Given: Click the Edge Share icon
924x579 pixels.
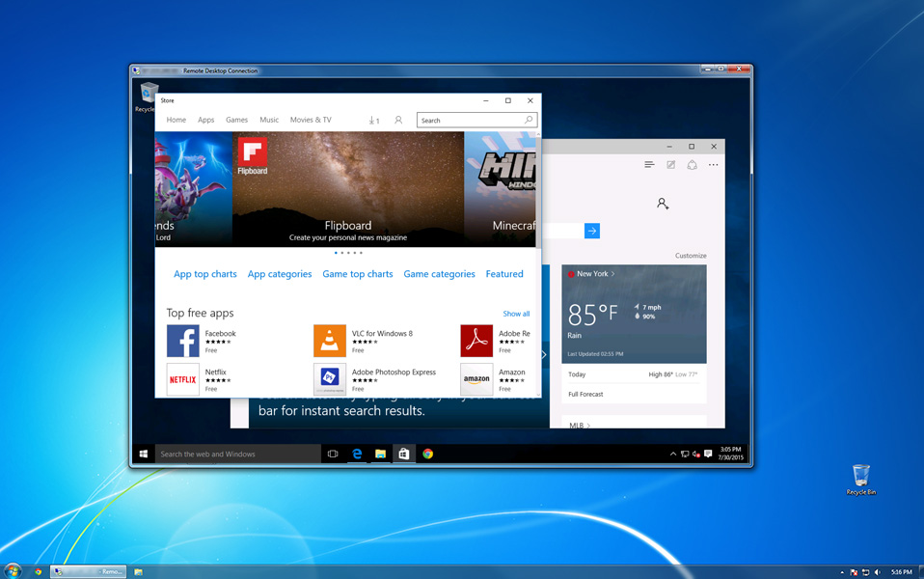Looking at the screenshot, I should [x=692, y=165].
